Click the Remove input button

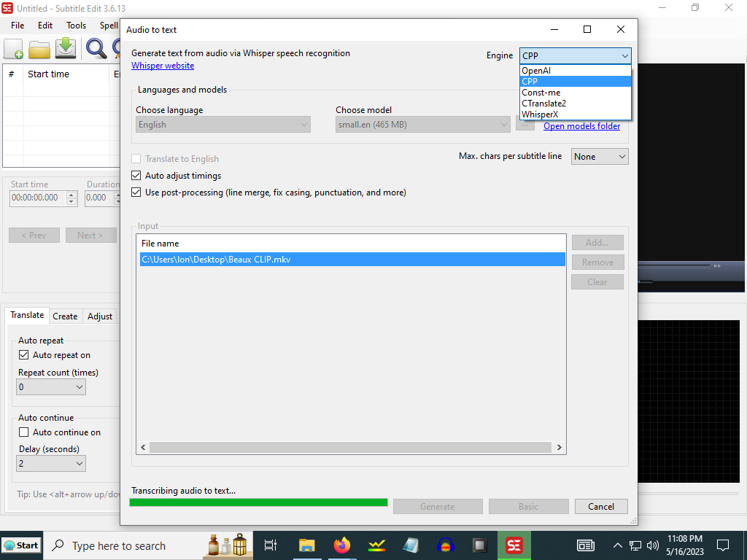(597, 262)
